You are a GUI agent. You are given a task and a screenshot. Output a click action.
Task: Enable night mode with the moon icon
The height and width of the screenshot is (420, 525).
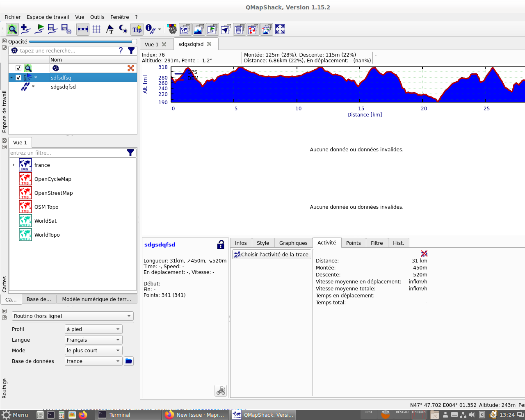[x=123, y=29]
